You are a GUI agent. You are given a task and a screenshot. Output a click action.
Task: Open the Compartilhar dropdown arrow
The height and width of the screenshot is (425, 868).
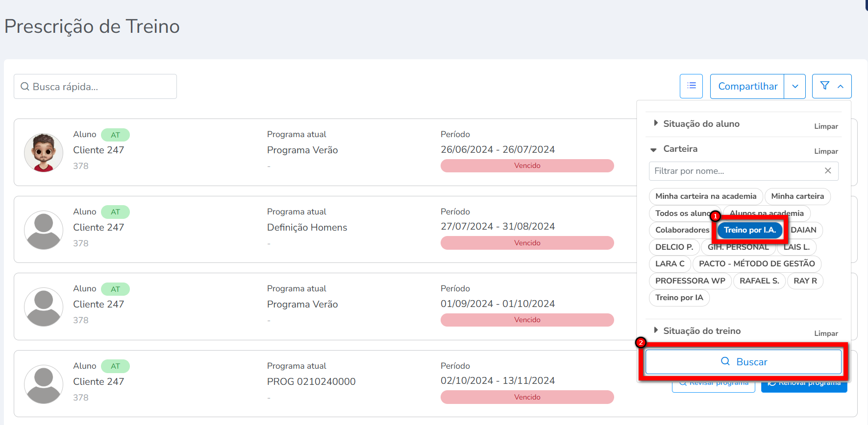[x=795, y=86]
